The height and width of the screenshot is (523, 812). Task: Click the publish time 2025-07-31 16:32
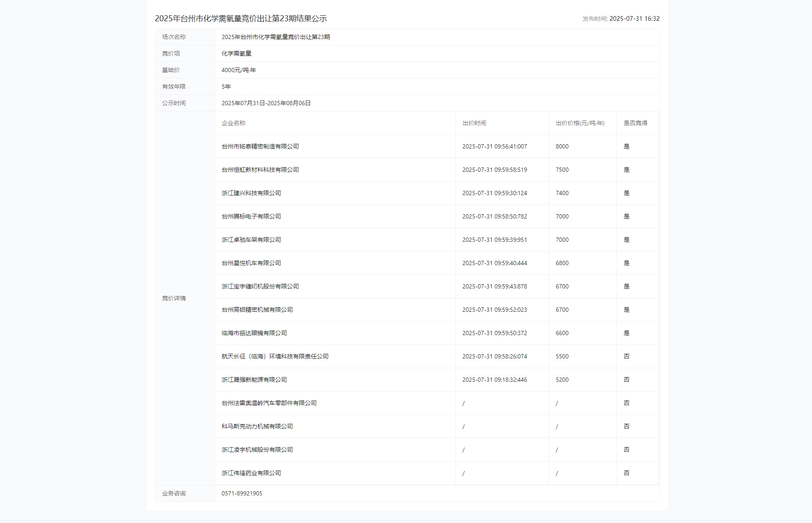click(634, 19)
